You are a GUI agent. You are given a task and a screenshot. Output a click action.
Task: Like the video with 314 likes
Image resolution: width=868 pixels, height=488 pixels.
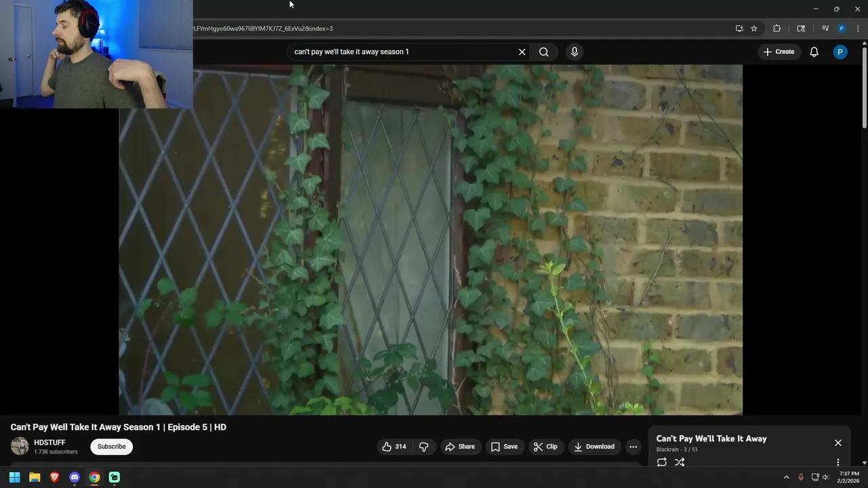click(394, 447)
